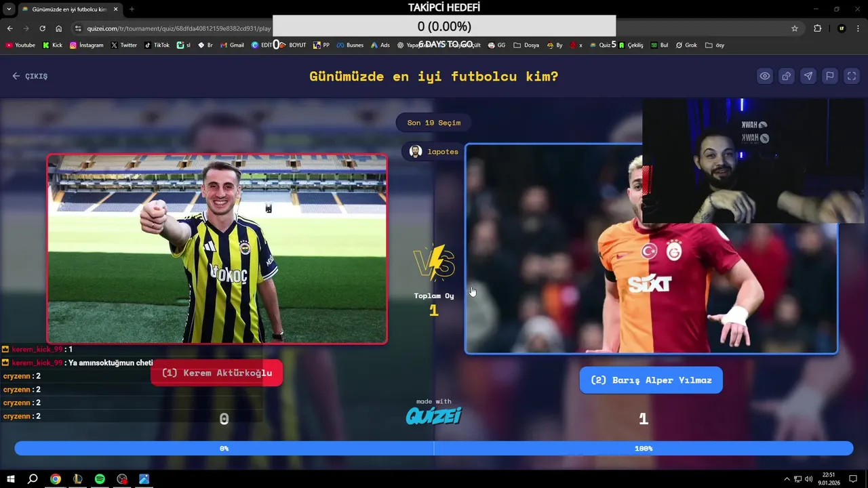Expand the system tray hidden icons
The image size is (868, 488).
tap(787, 479)
